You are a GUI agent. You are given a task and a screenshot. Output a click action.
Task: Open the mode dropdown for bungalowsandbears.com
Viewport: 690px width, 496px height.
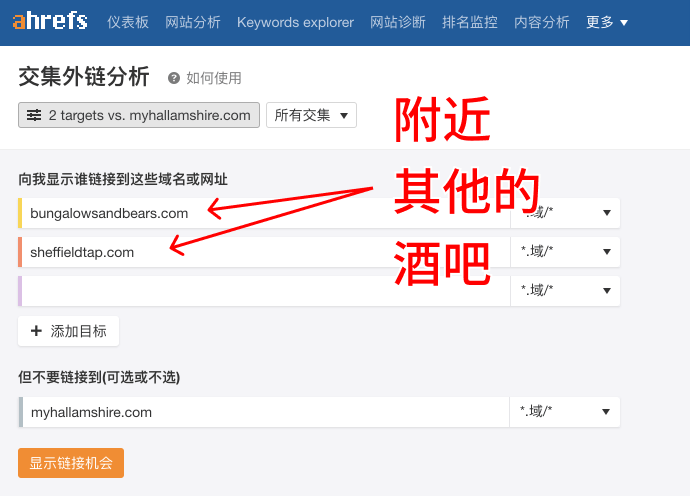565,213
